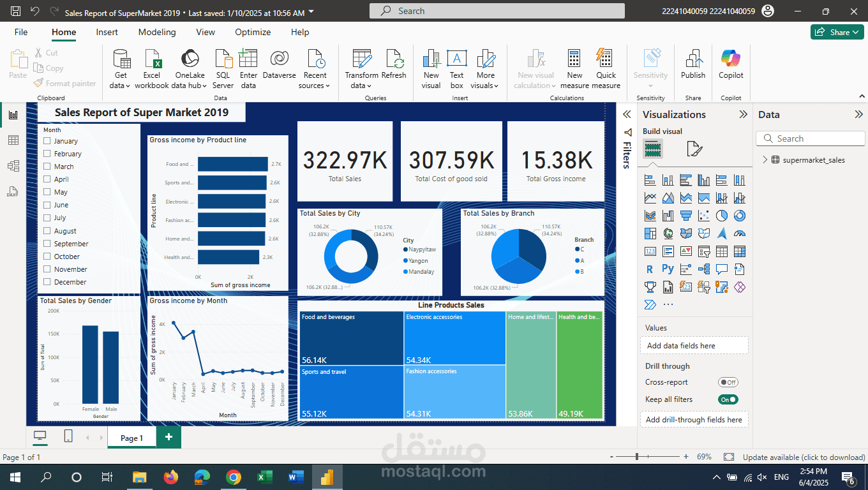Toggle the Cross-report switch

pyautogui.click(x=728, y=382)
